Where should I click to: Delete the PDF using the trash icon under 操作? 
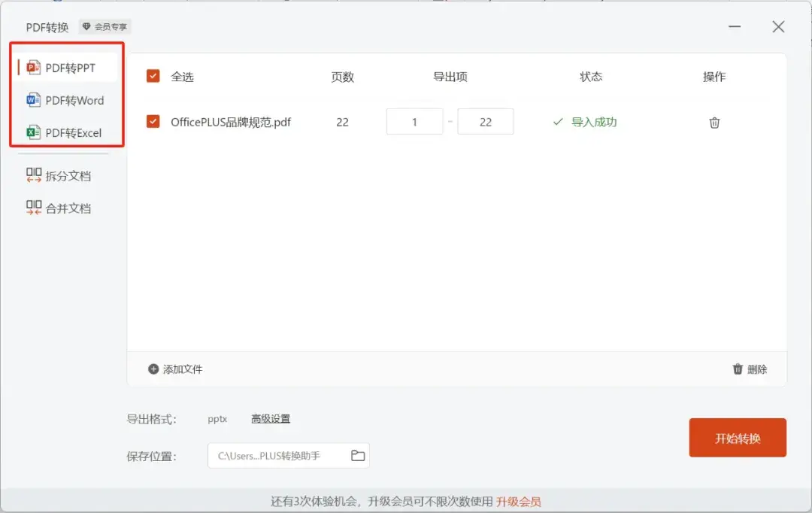tap(714, 122)
